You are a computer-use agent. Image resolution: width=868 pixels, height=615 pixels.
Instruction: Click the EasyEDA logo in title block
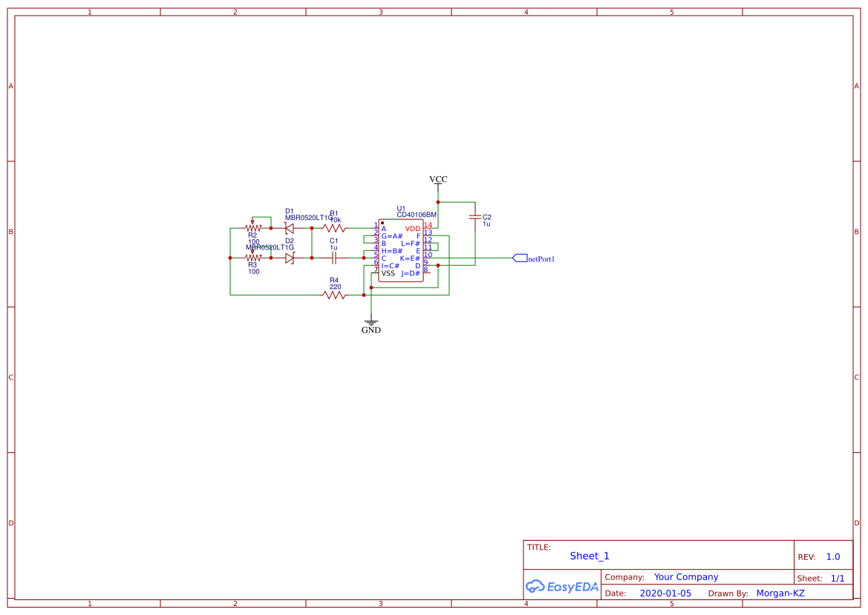tap(562, 587)
